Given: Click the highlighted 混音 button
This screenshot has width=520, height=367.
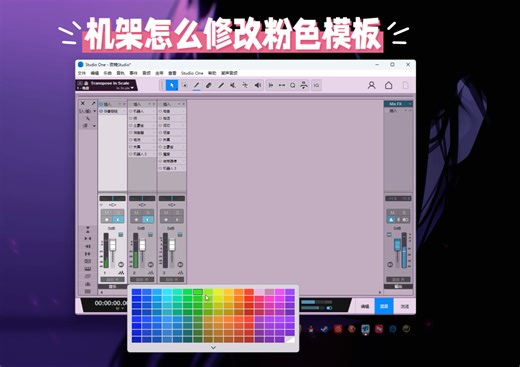Looking at the screenshot, I should click(x=384, y=306).
